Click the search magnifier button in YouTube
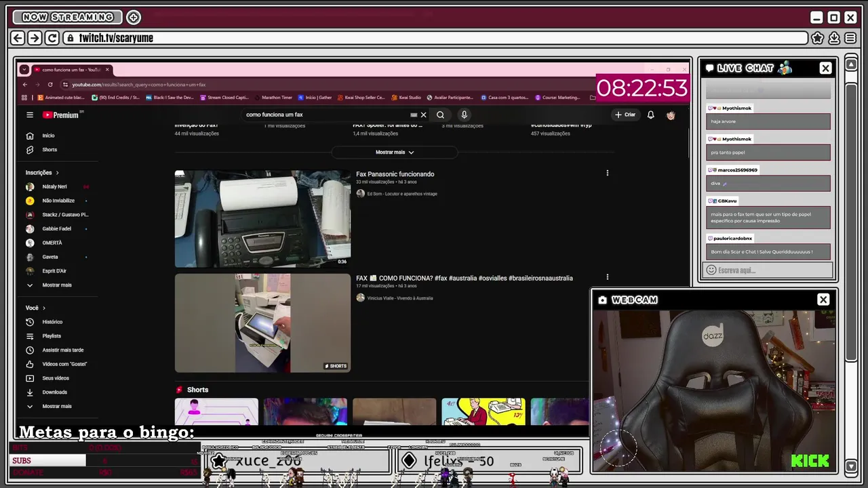Image resolution: width=868 pixels, height=488 pixels. [440, 115]
